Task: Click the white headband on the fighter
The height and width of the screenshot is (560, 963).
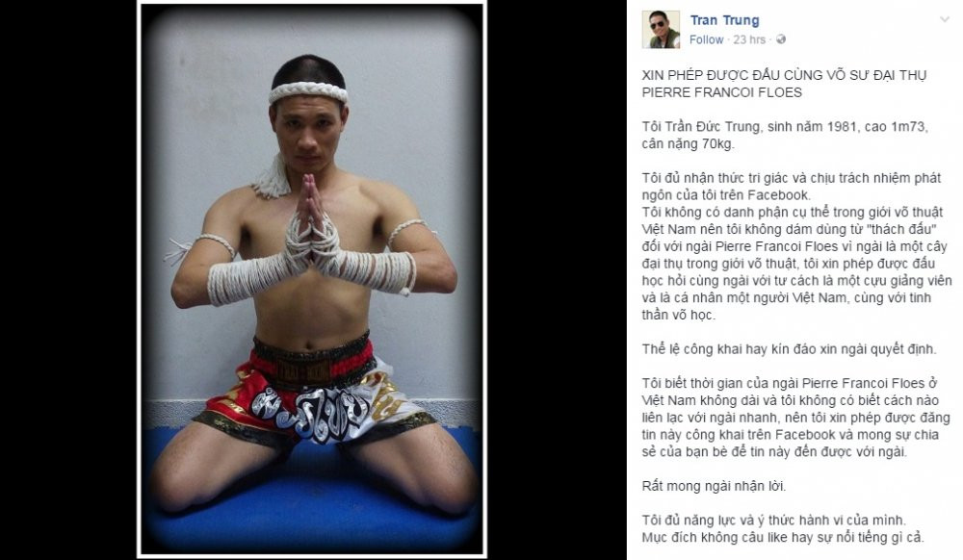Action: pos(308,92)
